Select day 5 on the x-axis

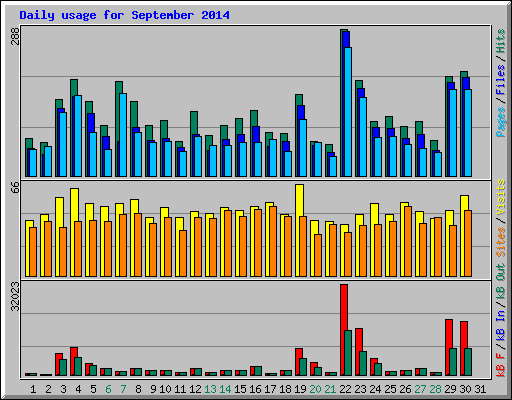pyautogui.click(x=93, y=389)
